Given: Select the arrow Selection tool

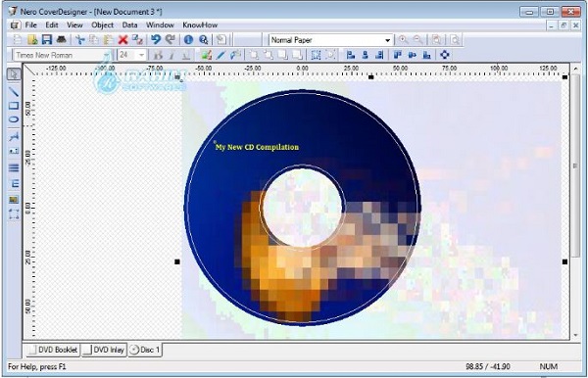Looking at the screenshot, I should pyautogui.click(x=14, y=74).
